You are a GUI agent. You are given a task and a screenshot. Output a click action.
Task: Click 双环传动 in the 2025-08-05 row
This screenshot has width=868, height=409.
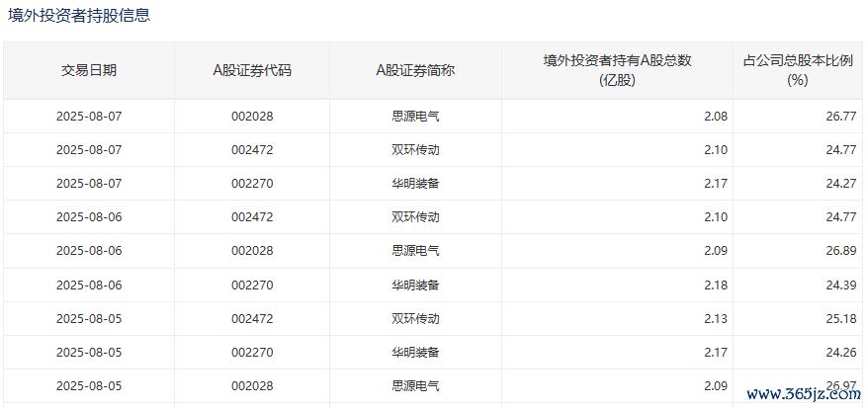[416, 319]
